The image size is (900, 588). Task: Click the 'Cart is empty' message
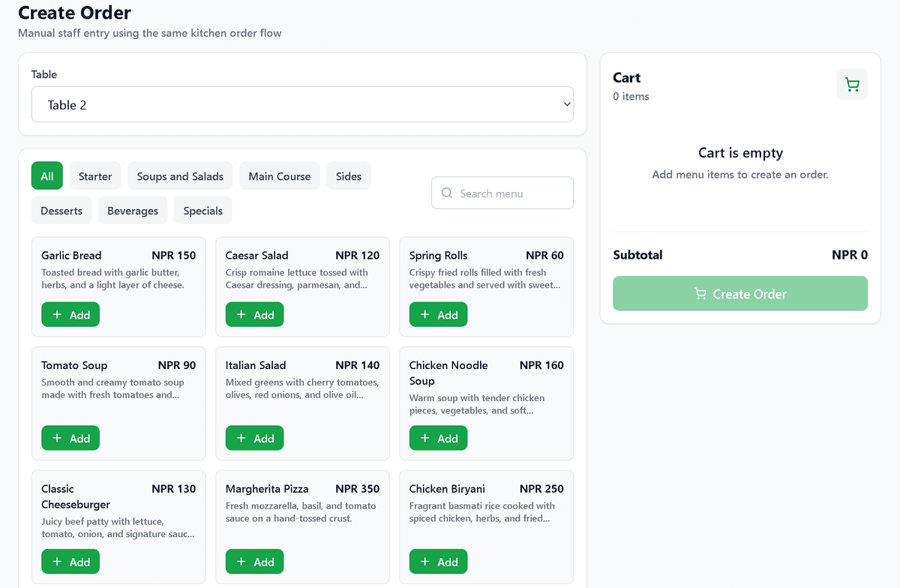[x=740, y=153]
